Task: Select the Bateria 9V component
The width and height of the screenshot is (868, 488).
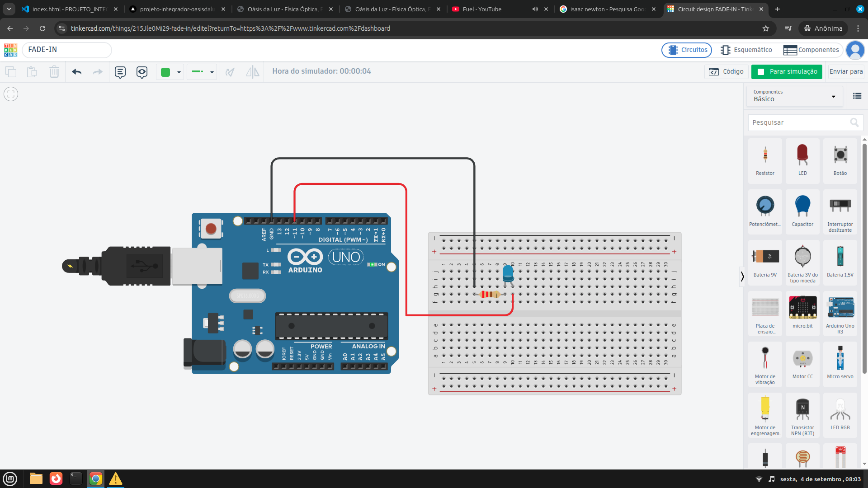Action: (x=765, y=262)
